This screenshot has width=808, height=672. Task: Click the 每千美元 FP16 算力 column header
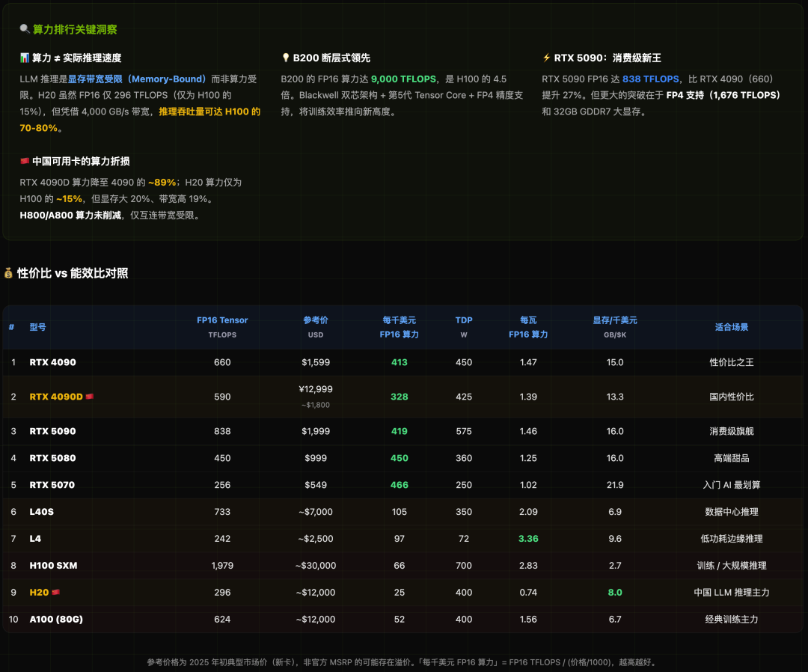click(x=399, y=327)
